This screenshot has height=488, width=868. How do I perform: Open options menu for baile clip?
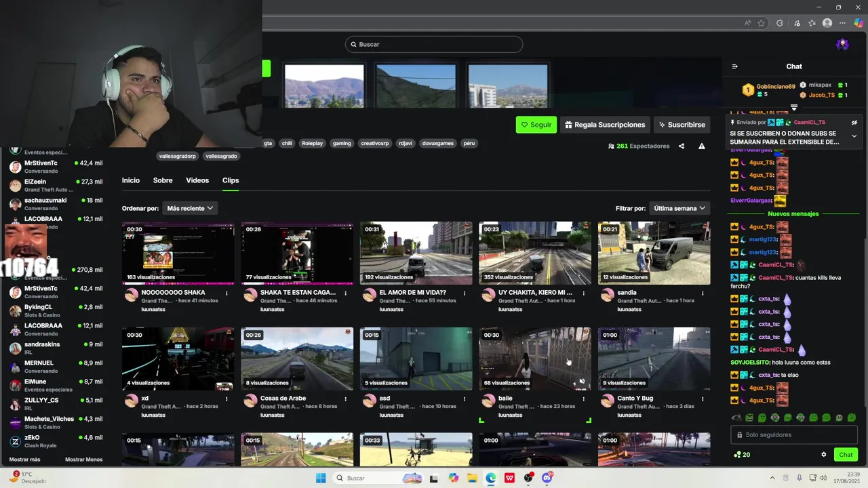click(x=584, y=399)
